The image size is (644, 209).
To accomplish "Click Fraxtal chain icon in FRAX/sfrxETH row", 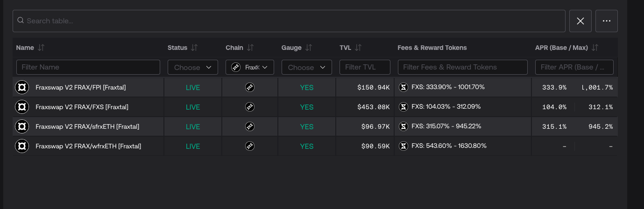I will [x=250, y=126].
